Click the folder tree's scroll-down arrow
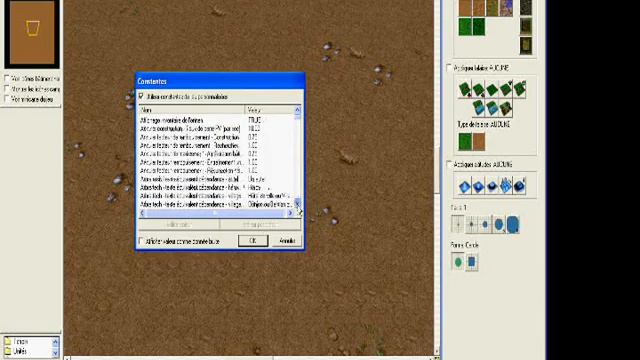640x360 pixels. pyautogui.click(x=55, y=353)
